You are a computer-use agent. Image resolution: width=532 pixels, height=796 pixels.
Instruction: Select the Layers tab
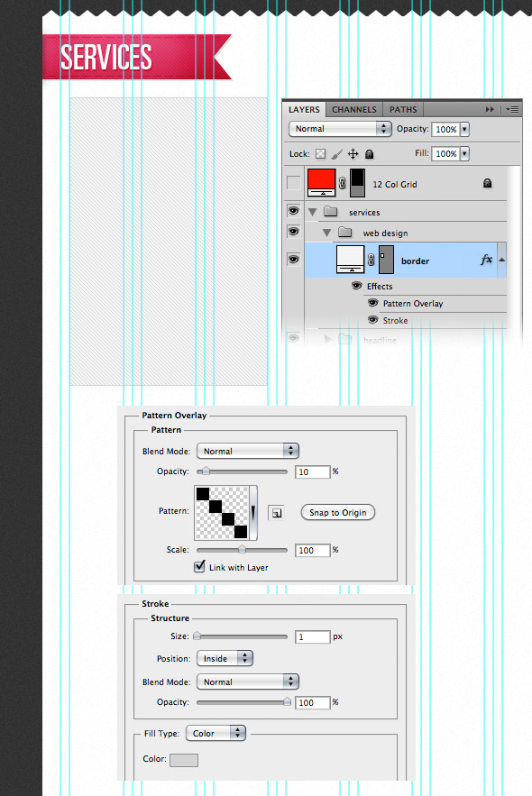pyautogui.click(x=304, y=110)
